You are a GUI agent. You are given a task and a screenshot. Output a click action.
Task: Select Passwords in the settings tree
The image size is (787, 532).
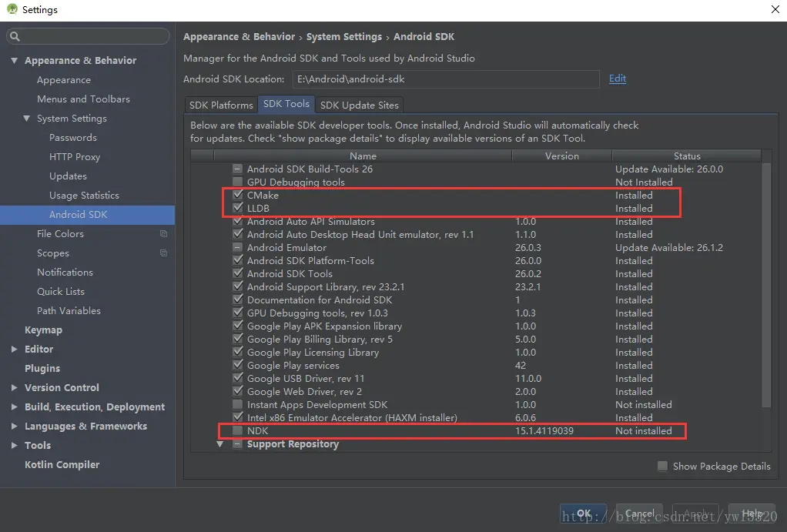pyautogui.click(x=73, y=138)
